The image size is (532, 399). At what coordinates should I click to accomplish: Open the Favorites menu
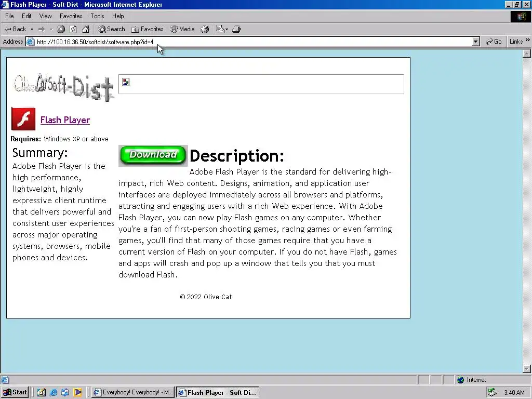(71, 16)
